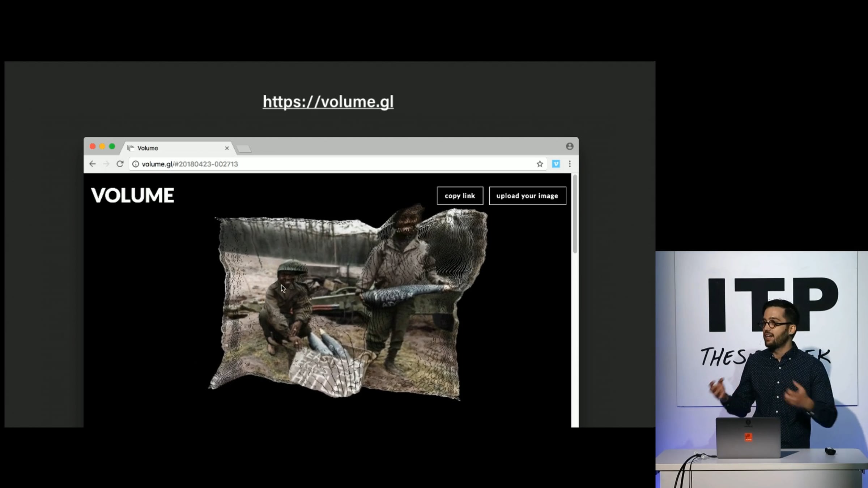This screenshot has width=868, height=488.
Task: Reload the Volume page
Action: (120, 164)
